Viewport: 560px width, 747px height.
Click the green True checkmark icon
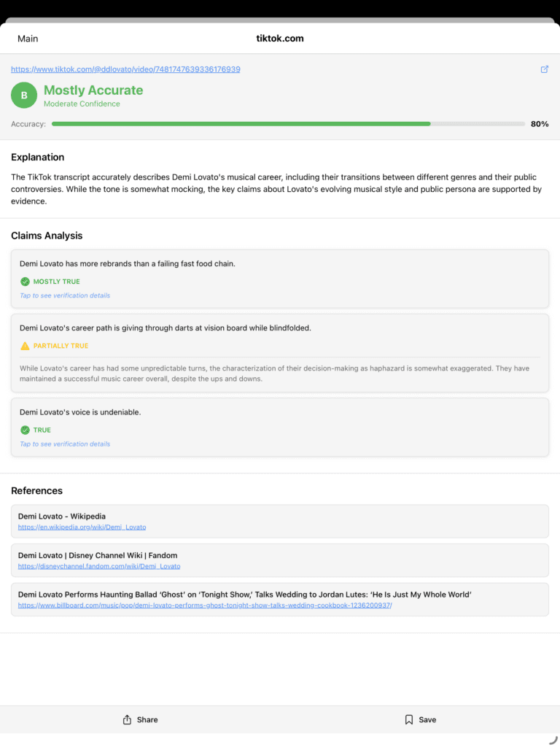[x=25, y=430]
